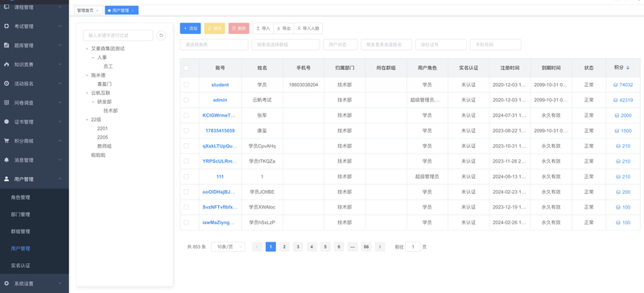Click the 题库管理 sidebar icon

click(6, 45)
